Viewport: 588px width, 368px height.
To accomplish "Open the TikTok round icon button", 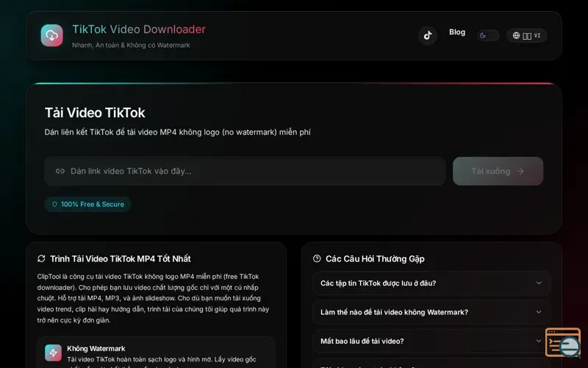I will [428, 35].
